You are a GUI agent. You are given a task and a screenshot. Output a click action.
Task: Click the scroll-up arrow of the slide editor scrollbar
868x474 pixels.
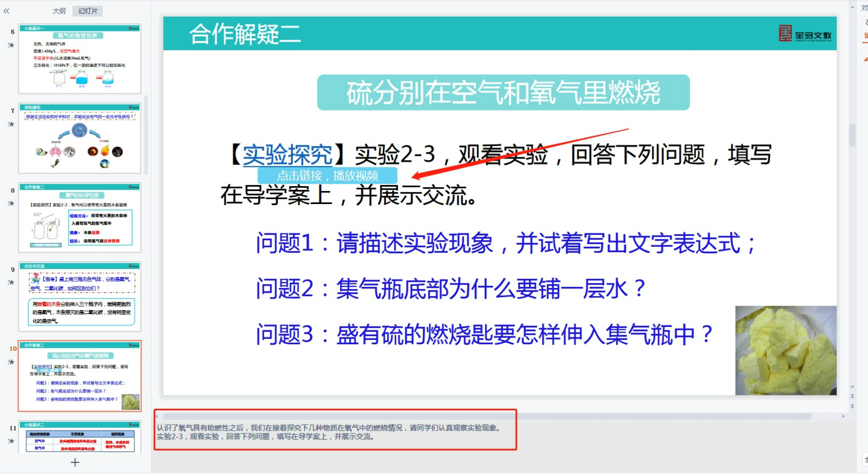point(853,8)
